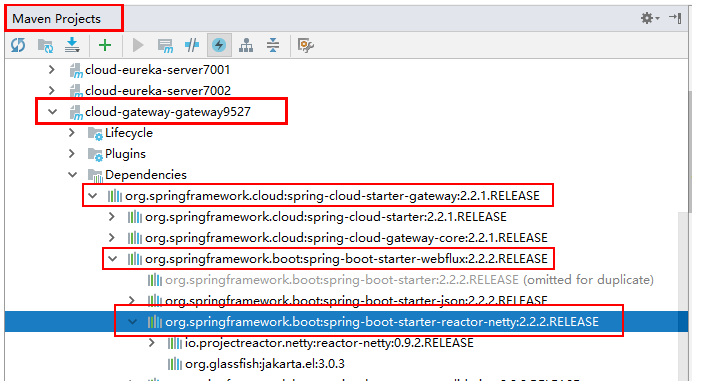
Task: Select spring-boot-starter-json:2.2.2.RELEASE row
Action: 356,301
